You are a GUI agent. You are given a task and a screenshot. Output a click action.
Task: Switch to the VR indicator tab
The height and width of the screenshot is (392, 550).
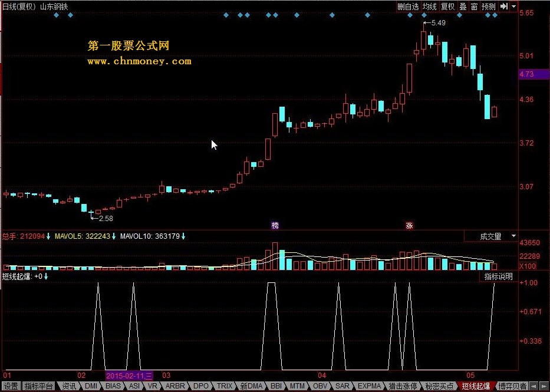pos(153,386)
